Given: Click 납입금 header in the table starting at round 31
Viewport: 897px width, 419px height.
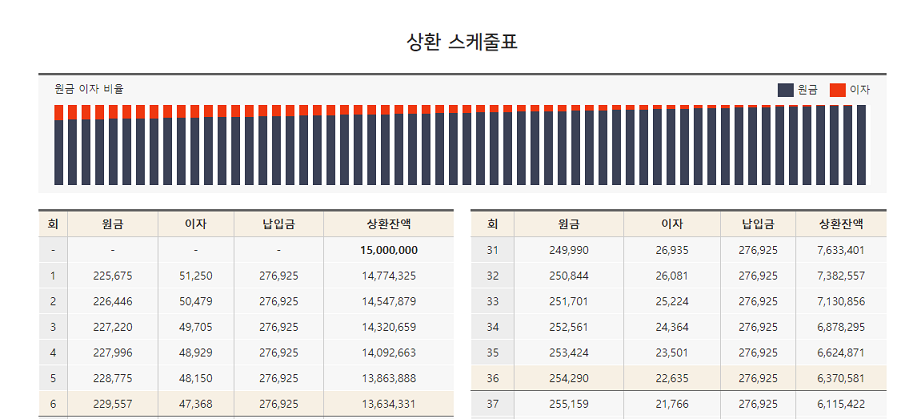Looking at the screenshot, I should [x=758, y=225].
